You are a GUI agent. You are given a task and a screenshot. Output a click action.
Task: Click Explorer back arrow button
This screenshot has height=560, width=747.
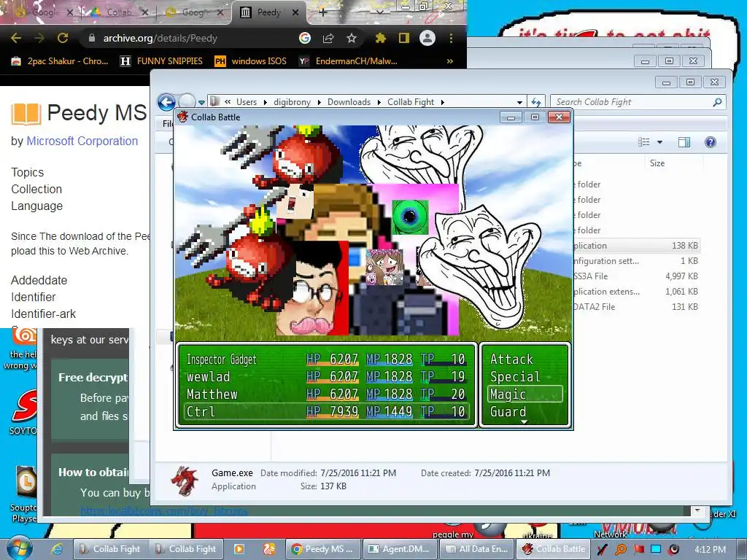click(x=166, y=102)
